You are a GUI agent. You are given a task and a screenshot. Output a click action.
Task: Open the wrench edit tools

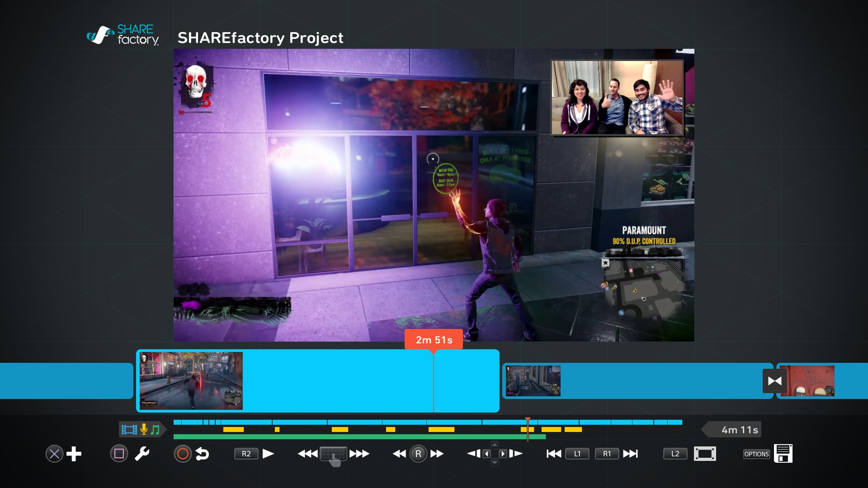point(142,454)
